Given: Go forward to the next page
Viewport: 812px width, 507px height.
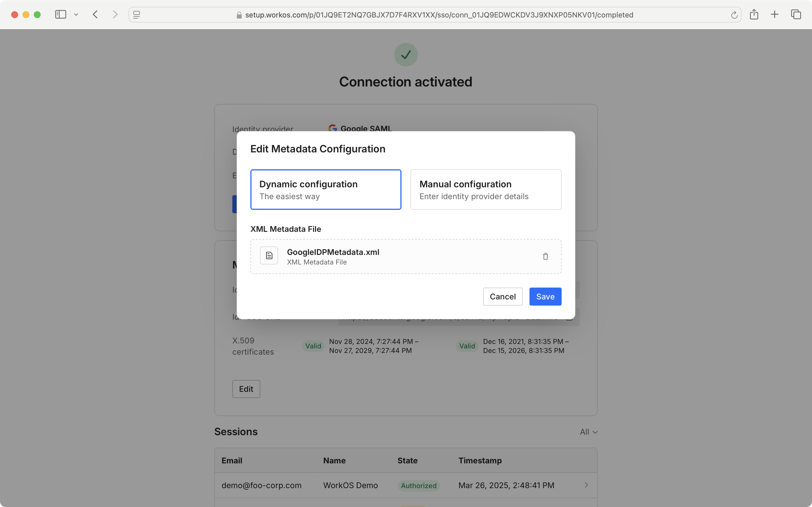Looking at the screenshot, I should (115, 14).
